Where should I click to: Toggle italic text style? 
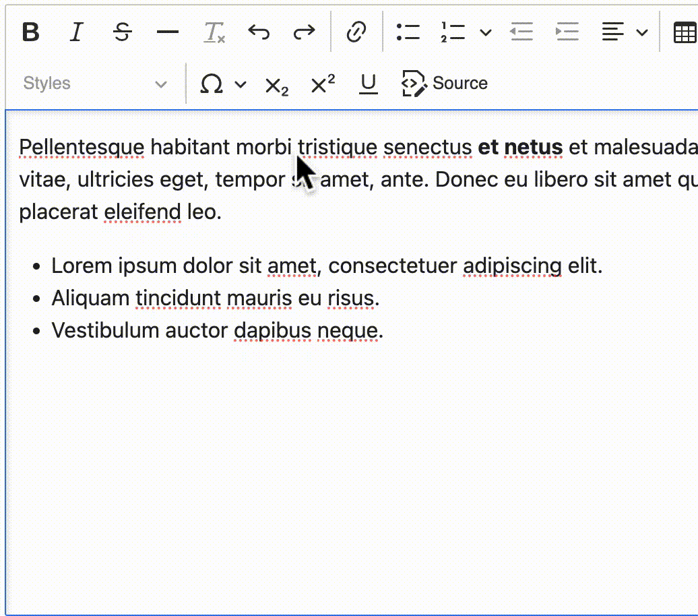pyautogui.click(x=76, y=32)
